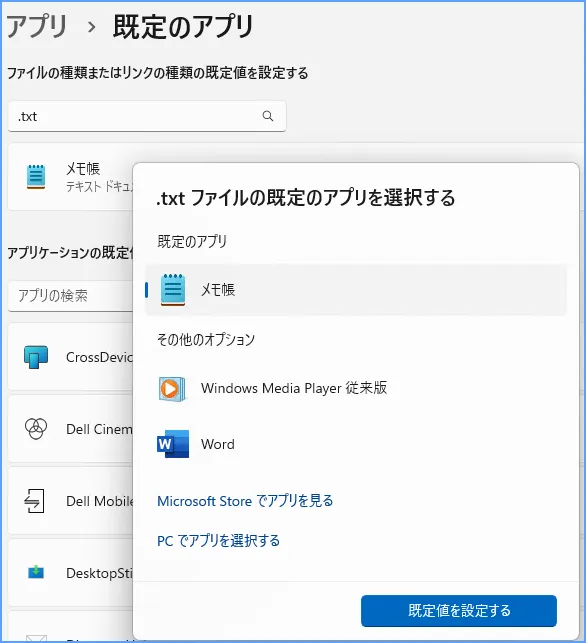Select メモ帳 label in default app row

click(x=218, y=290)
